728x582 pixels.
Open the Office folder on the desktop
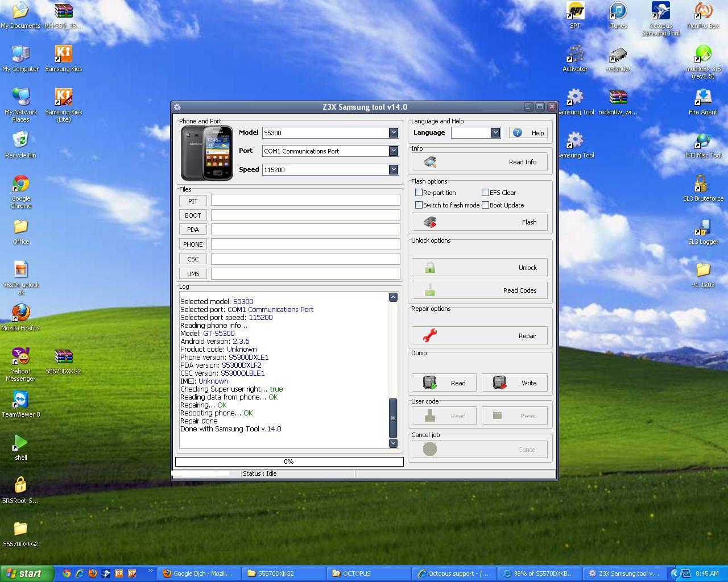(21, 231)
